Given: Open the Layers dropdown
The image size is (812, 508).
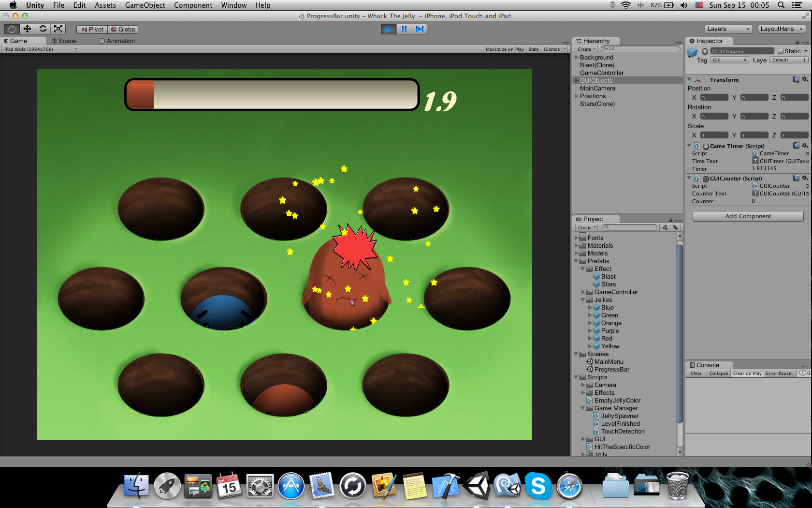Looking at the screenshot, I should pyautogui.click(x=728, y=29).
